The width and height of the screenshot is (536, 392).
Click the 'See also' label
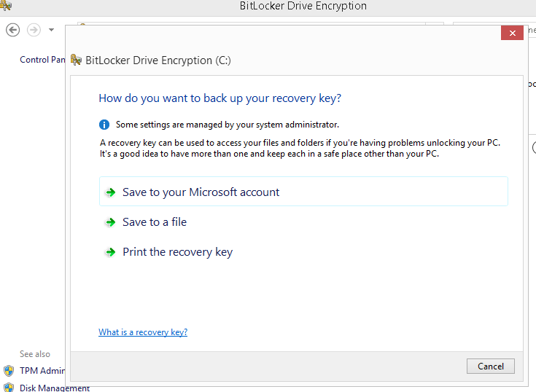click(x=35, y=354)
